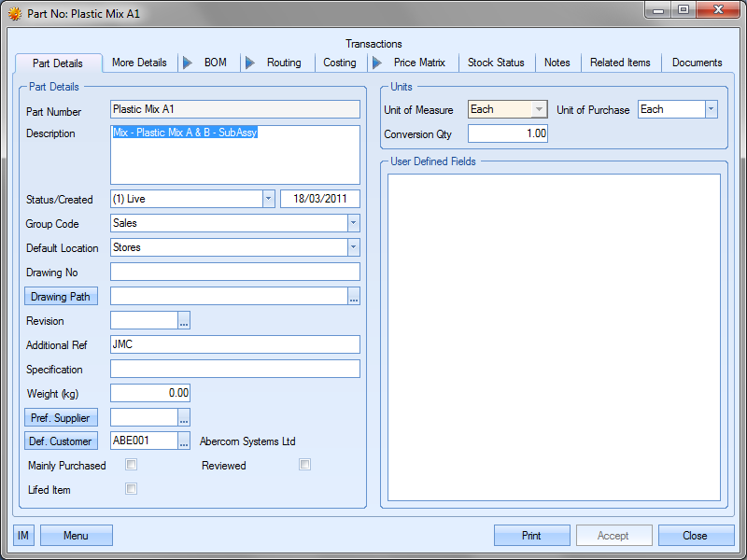Toggle the Lifed Item checkbox

click(x=132, y=489)
